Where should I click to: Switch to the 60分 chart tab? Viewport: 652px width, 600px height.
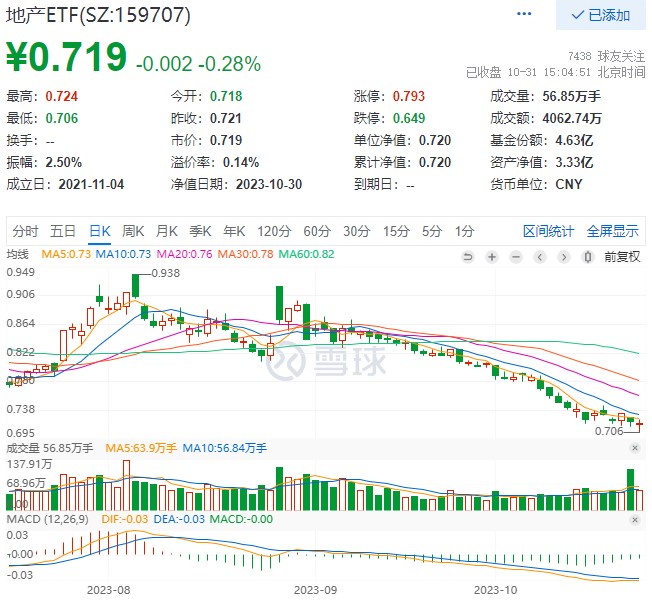[x=317, y=231]
